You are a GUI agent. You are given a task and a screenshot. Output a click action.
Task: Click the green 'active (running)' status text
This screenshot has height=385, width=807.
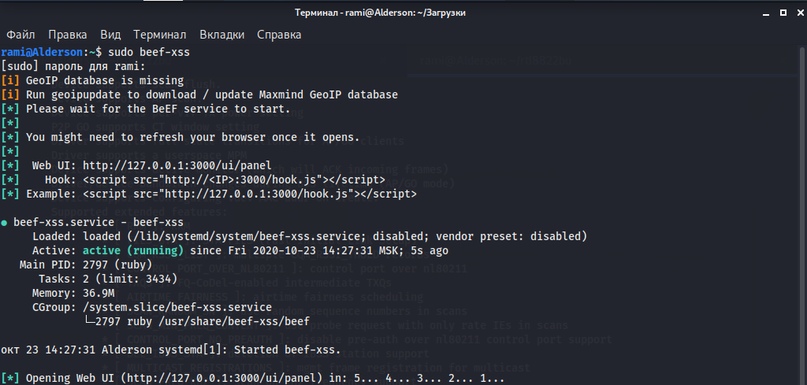pos(133,251)
